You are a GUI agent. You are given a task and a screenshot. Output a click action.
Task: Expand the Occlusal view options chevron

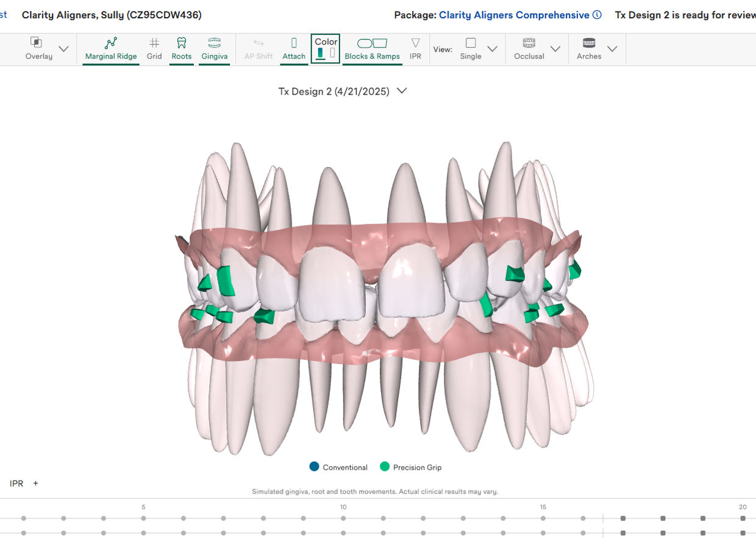pos(555,49)
